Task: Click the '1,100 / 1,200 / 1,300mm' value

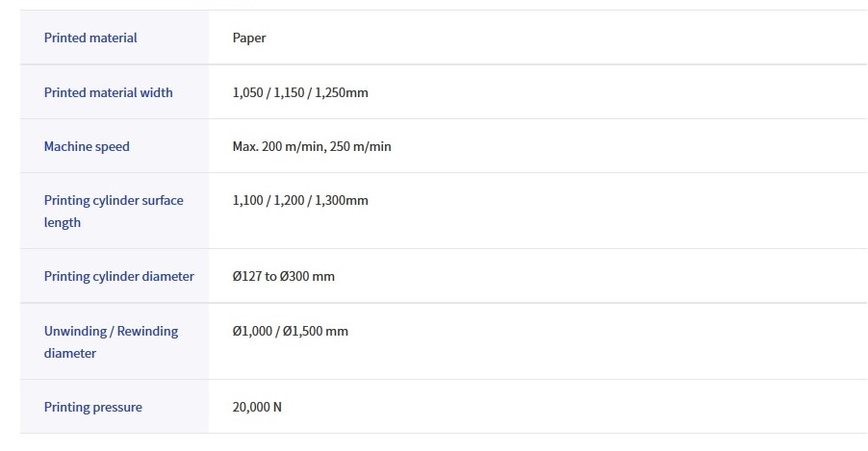Action: click(300, 200)
